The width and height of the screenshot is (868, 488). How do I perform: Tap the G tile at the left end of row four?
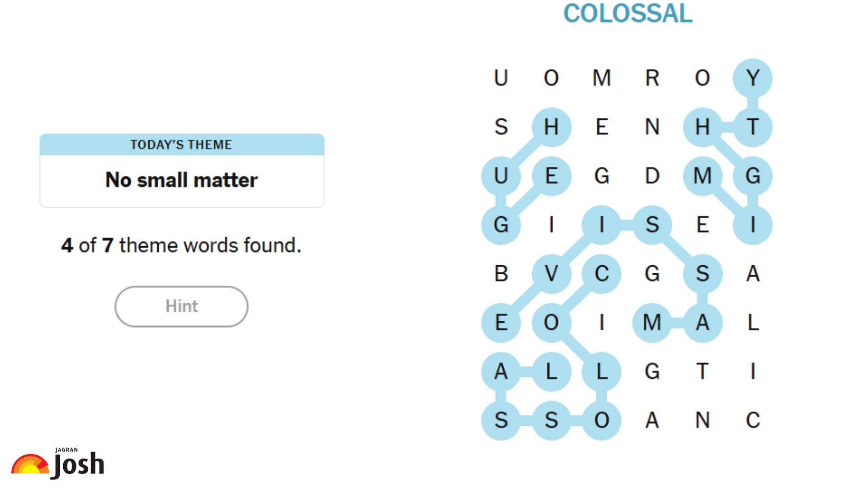(x=500, y=225)
